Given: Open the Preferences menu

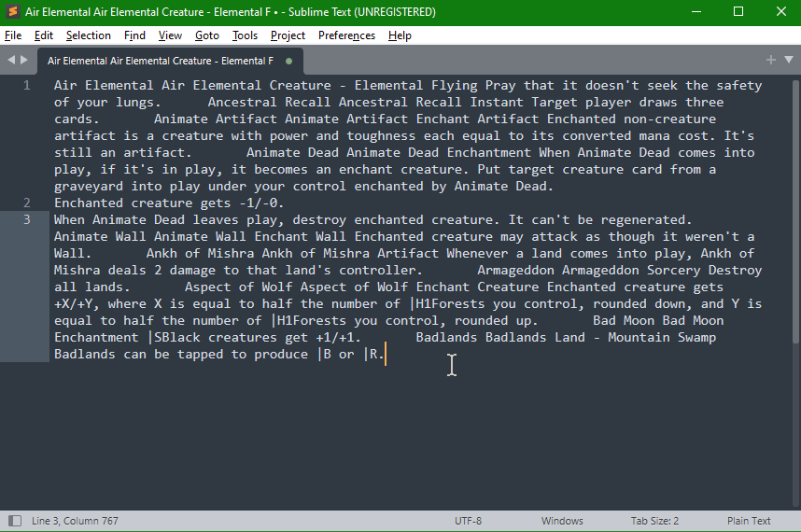Looking at the screenshot, I should [x=346, y=35].
